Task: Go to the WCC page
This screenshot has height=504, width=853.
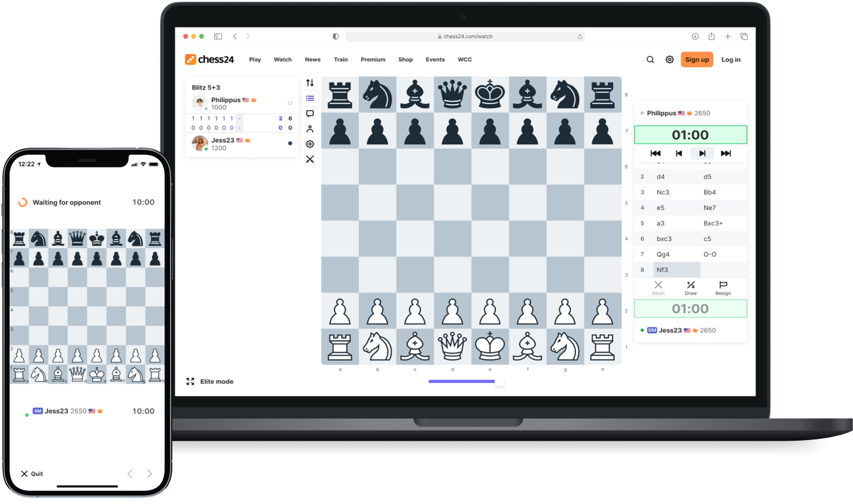Action: [x=465, y=60]
